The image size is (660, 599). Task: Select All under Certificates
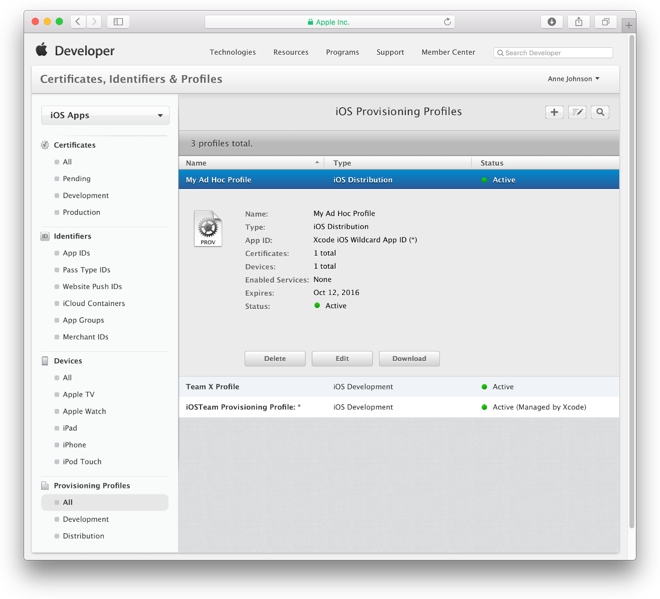pos(67,162)
